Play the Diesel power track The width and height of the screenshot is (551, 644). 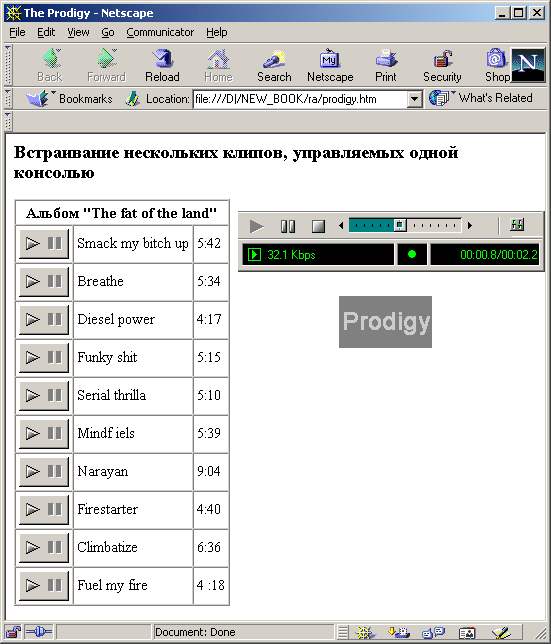tap(33, 319)
